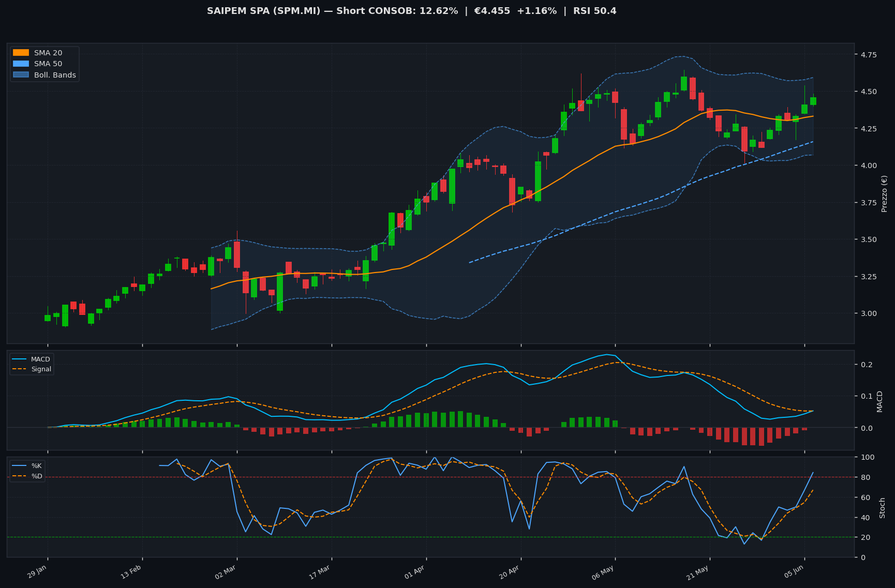This screenshot has width=895, height=588.
Task: Click the 3.75 price axis tick
Action: pos(868,203)
